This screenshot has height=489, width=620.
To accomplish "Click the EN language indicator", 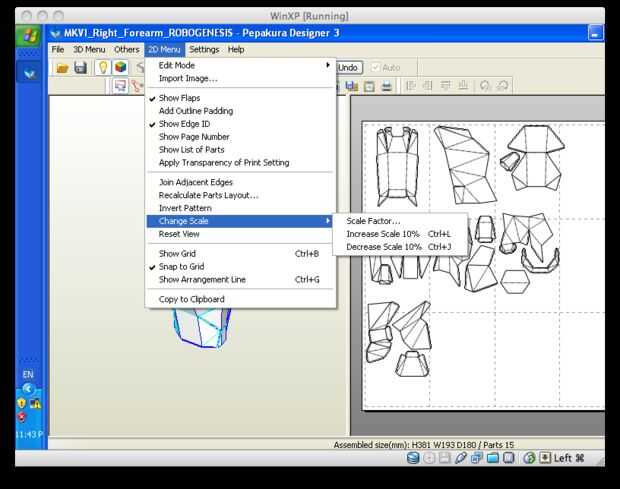I will pos(28,374).
